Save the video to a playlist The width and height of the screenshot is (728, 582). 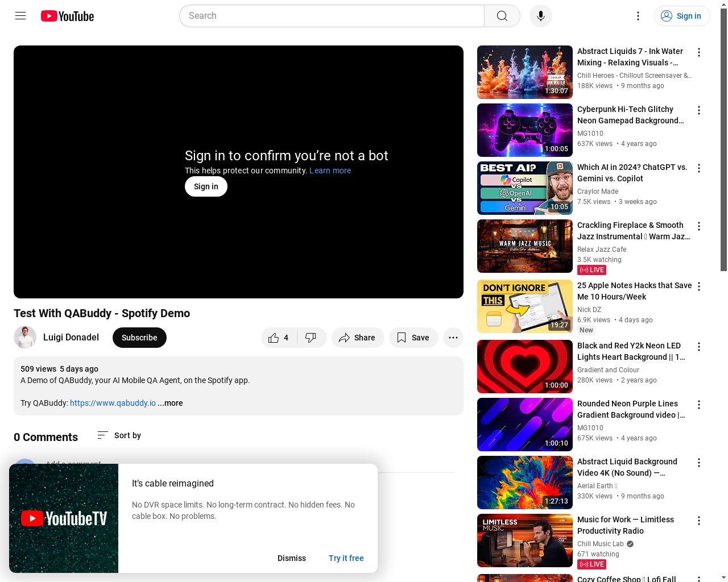click(x=413, y=338)
